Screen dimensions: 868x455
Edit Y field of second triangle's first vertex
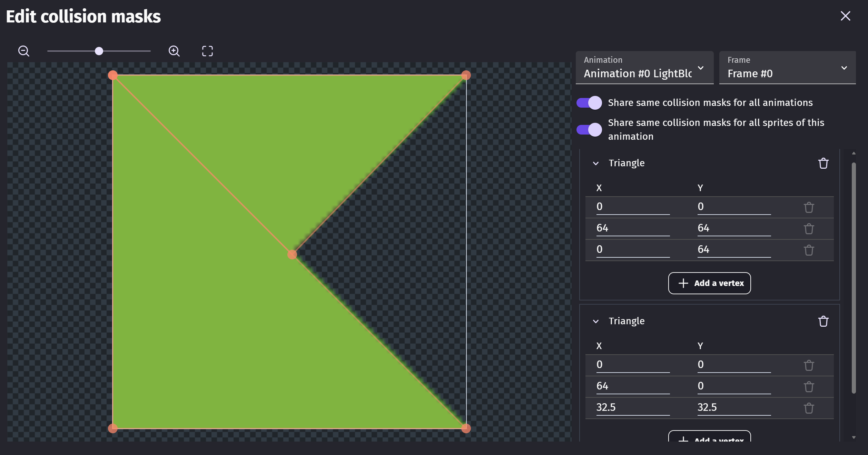coord(734,365)
